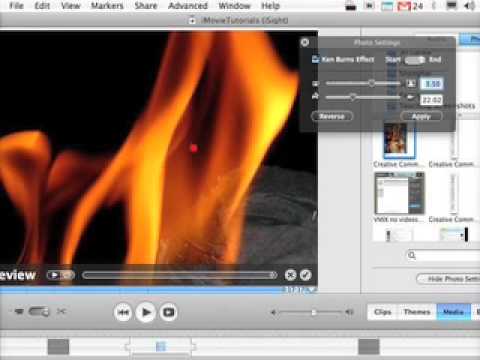Click the small zoom-out icon left of zoom slider
Viewport: 480px width, 360px height.
315,83
